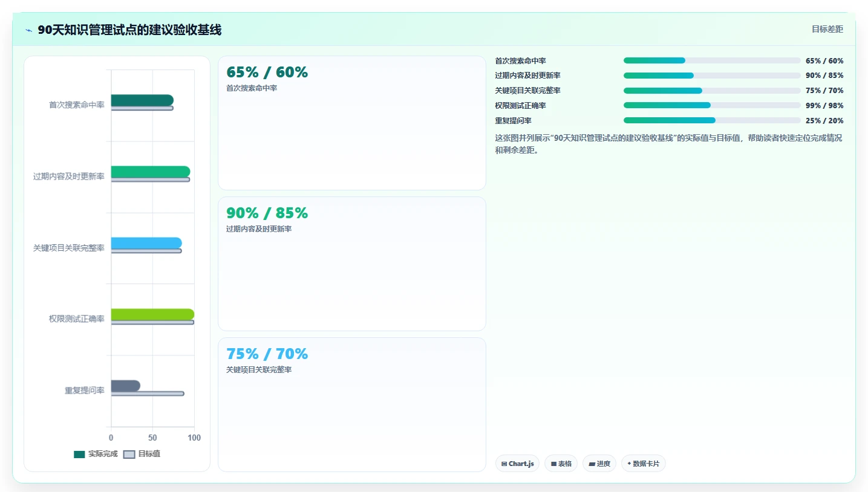Click the 99% / 98% value text
868x492 pixels.
coord(824,106)
